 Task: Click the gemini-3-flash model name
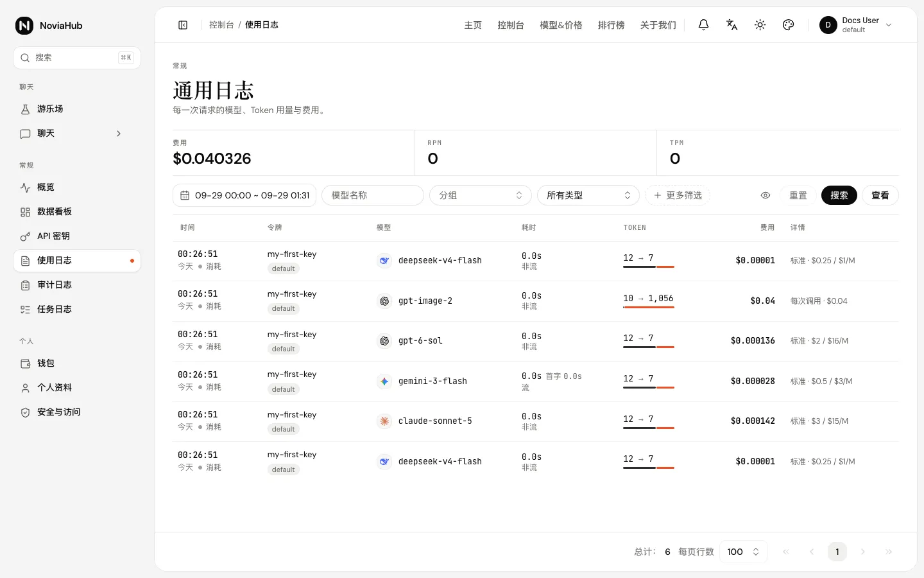tap(432, 381)
